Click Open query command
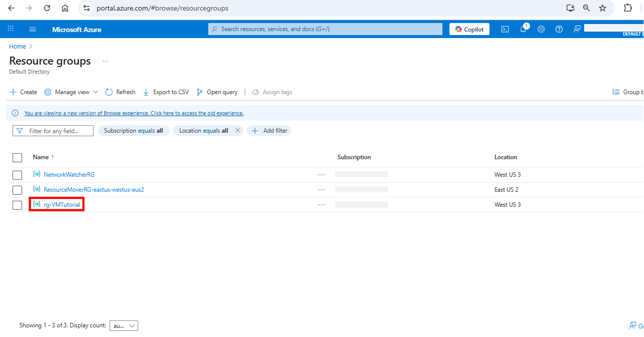The width and height of the screenshot is (644, 337). pyautogui.click(x=217, y=92)
